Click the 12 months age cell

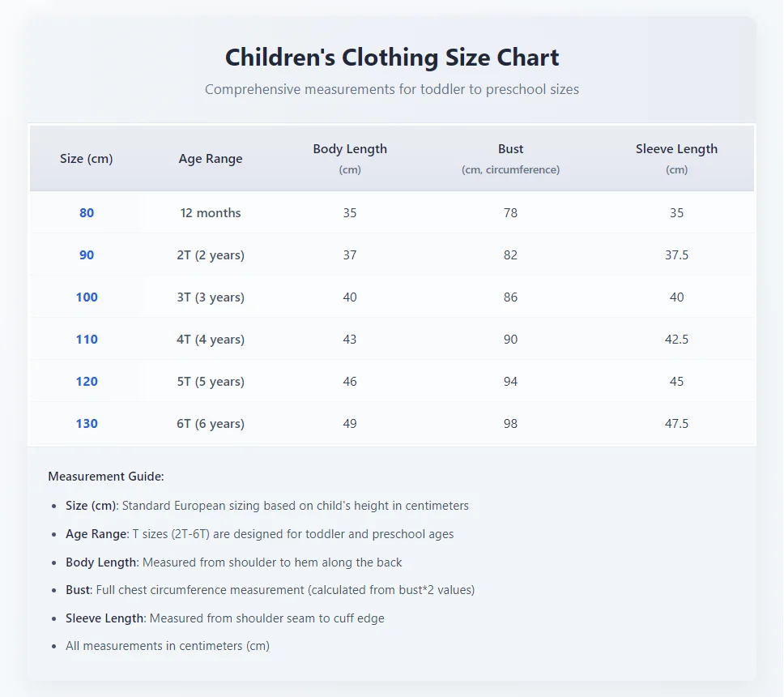pos(211,213)
